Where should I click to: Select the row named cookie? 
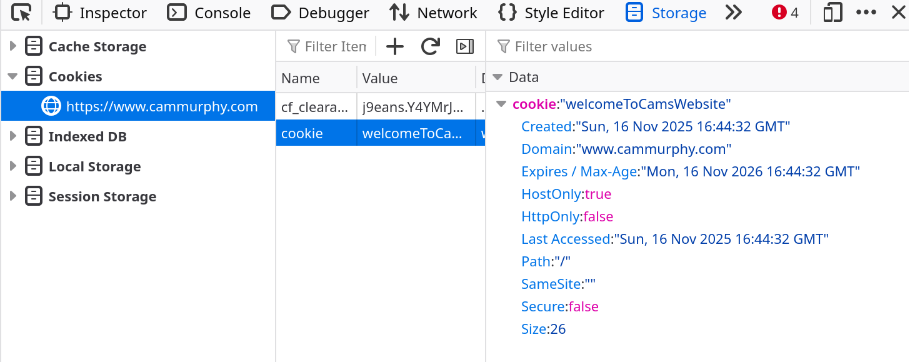(x=380, y=134)
